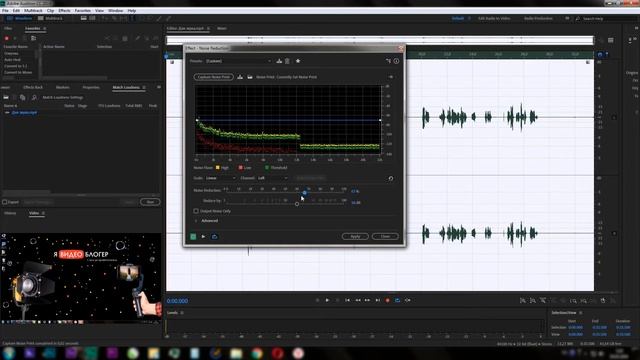This screenshot has height=360, width=640.
Task: Select the Markers tab
Action: [x=62, y=87]
